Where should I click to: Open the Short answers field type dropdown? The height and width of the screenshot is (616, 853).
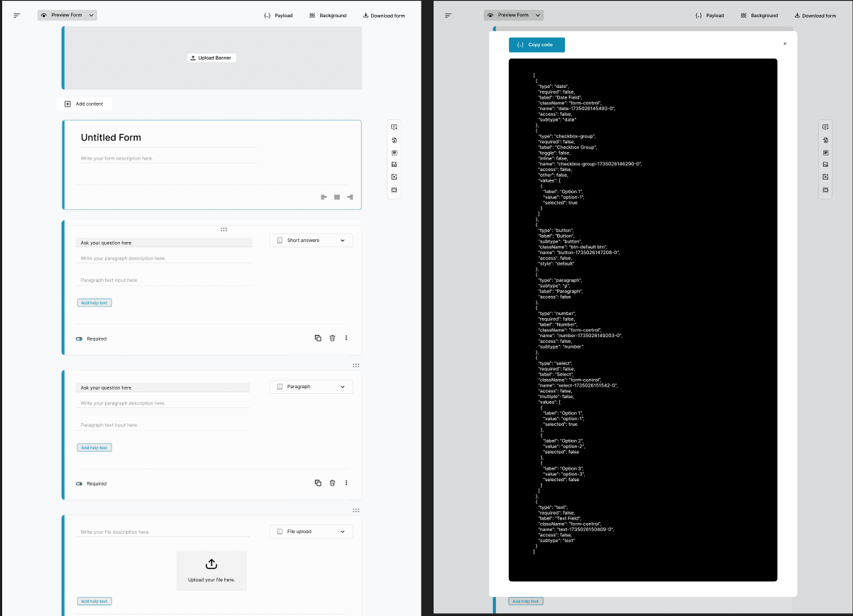click(311, 240)
